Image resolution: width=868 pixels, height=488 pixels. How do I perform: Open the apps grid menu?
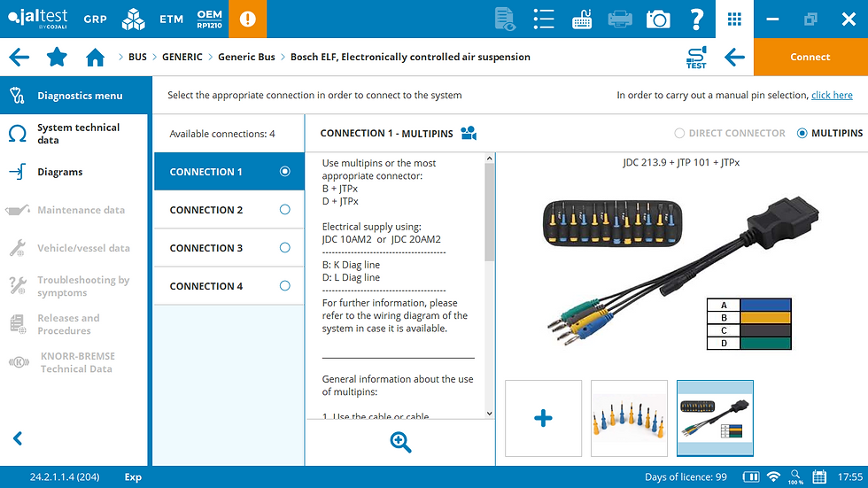click(x=734, y=19)
